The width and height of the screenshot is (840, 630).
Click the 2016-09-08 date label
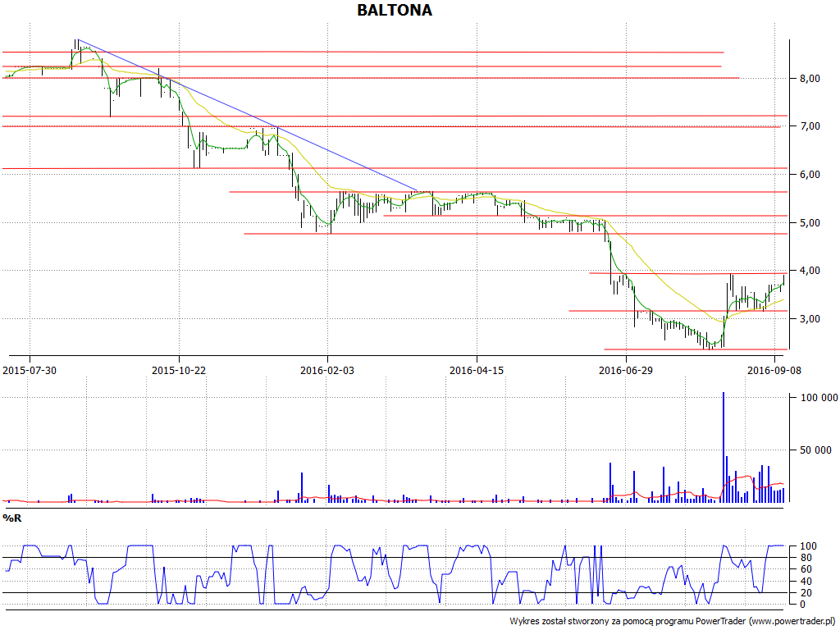(x=774, y=370)
